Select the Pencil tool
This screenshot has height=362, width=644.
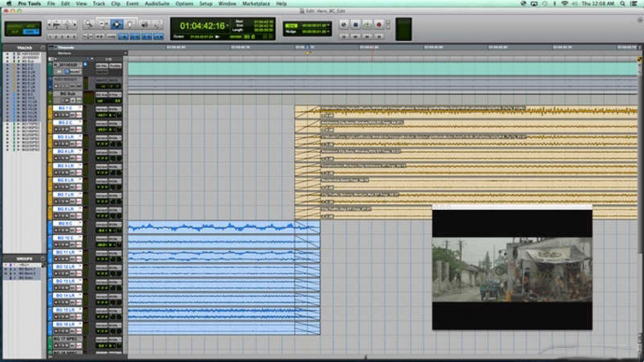tap(158, 24)
